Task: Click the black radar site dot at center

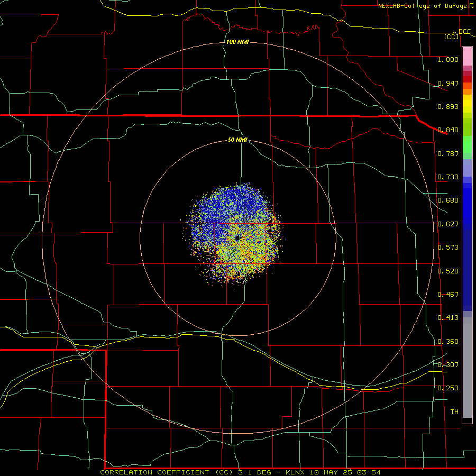Action: (x=237, y=237)
